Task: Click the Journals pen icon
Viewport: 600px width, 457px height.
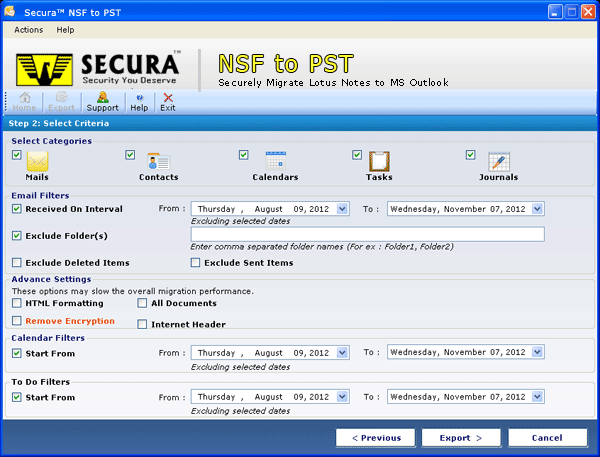Action: click(499, 161)
